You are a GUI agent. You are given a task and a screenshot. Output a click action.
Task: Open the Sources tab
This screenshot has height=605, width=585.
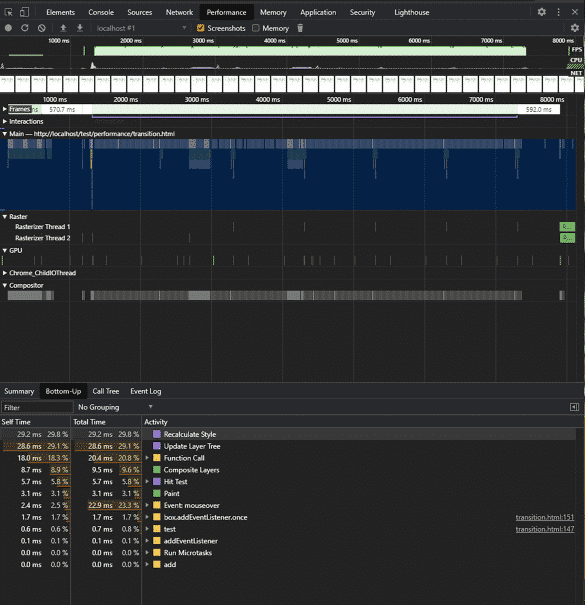point(139,12)
